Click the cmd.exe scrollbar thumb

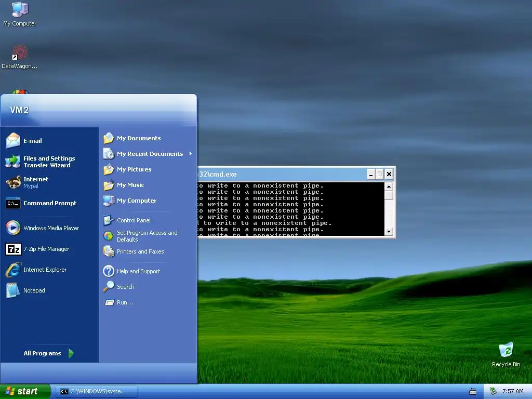tap(389, 195)
